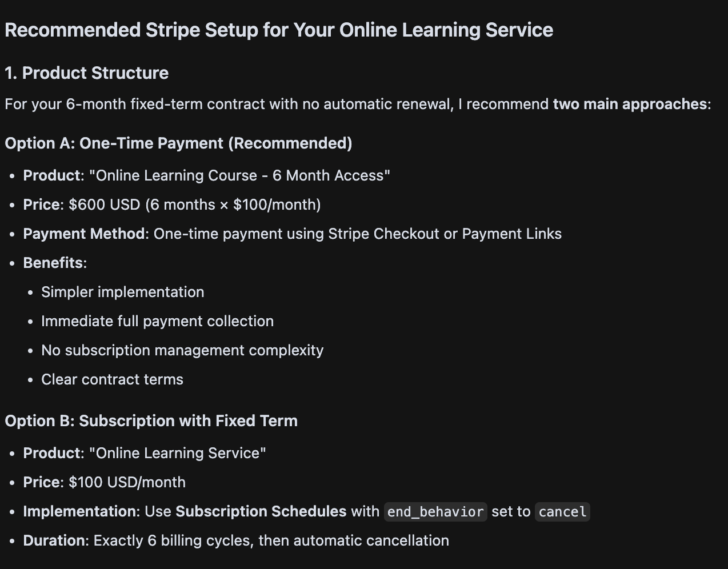Click the "Implementation" bold label

pos(80,511)
